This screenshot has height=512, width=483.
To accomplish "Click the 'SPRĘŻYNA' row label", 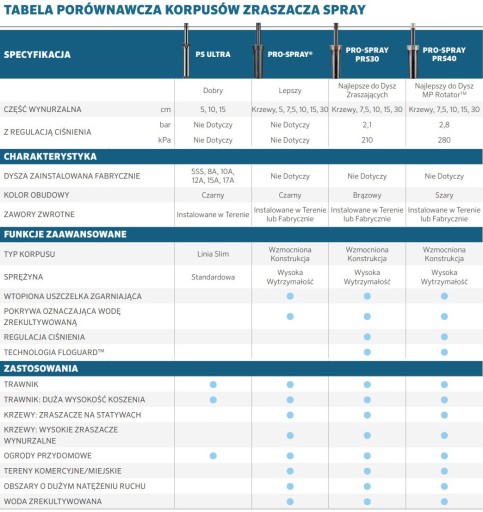I will click(23, 277).
